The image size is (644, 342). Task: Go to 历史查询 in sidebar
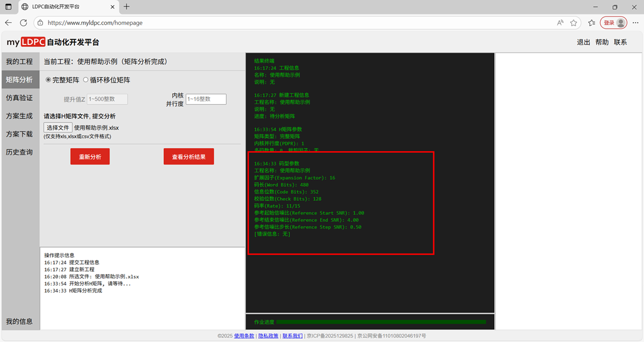(x=20, y=152)
